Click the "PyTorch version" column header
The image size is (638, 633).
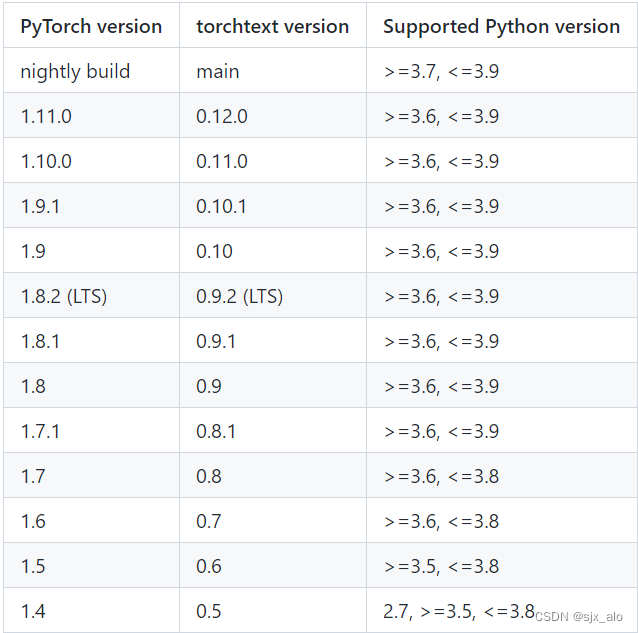coord(91,27)
